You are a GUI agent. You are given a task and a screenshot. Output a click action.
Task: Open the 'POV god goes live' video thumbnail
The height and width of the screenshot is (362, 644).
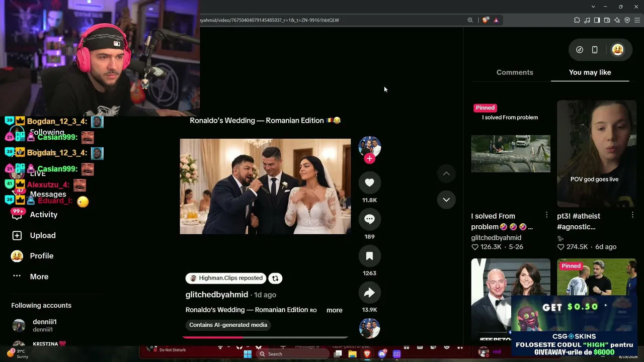597,154
